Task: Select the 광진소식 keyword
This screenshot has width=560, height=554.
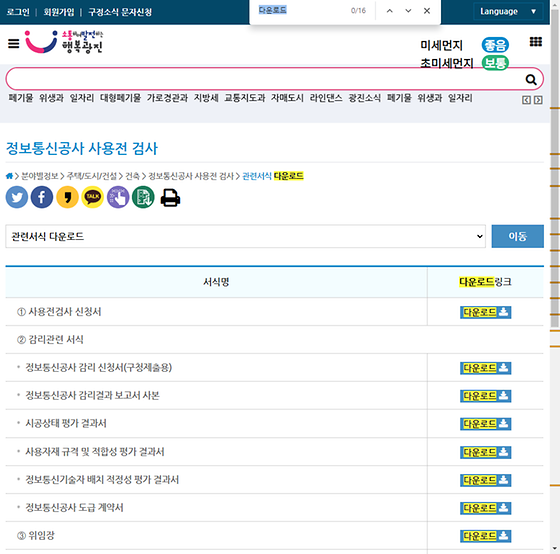Action: pyautogui.click(x=365, y=98)
